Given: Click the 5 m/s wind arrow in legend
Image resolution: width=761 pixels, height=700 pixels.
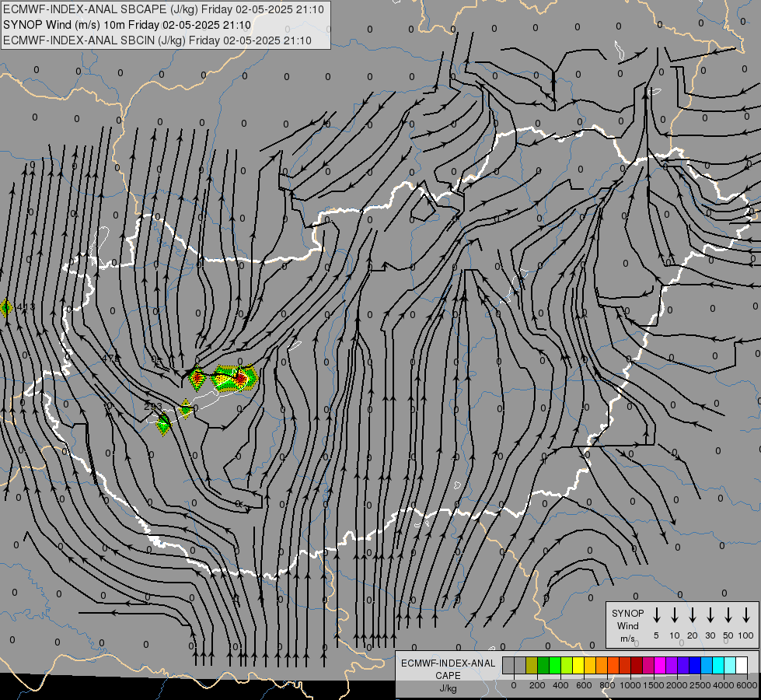Looking at the screenshot, I should pyautogui.click(x=656, y=614).
